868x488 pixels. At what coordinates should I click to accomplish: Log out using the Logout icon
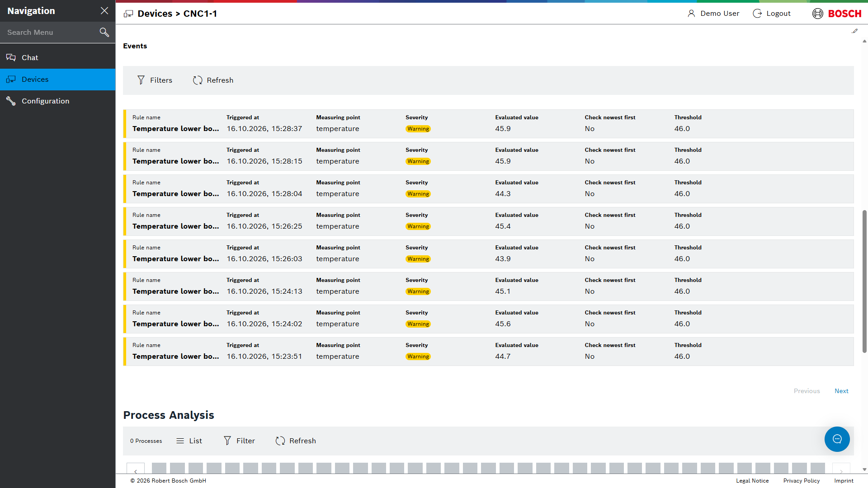coord(757,14)
